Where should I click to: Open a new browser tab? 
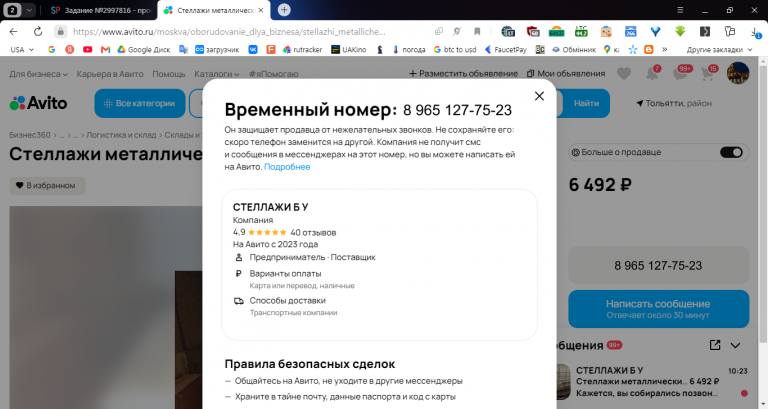pyautogui.click(x=284, y=10)
